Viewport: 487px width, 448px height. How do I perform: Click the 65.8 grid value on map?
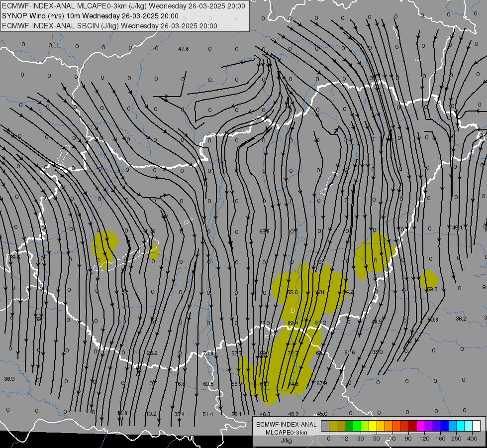[264, 231]
